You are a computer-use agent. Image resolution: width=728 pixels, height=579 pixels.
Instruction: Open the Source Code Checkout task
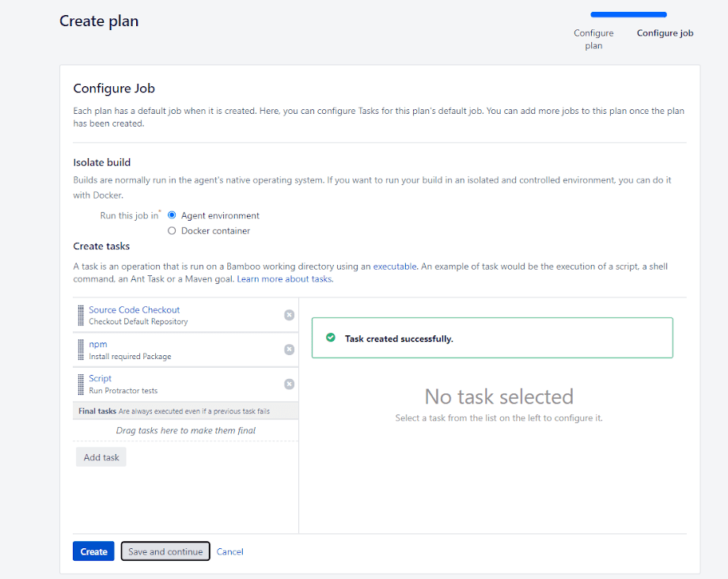[x=135, y=310]
